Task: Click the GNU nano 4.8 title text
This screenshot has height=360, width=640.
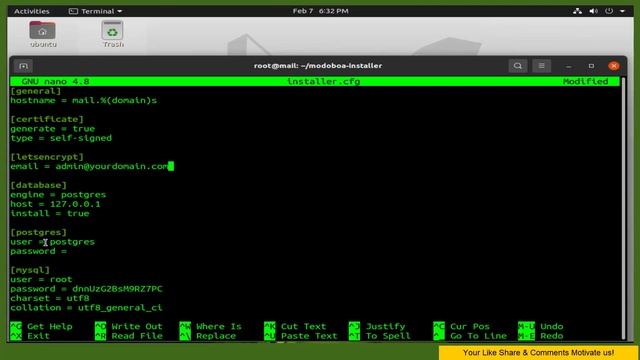Action: (56, 82)
